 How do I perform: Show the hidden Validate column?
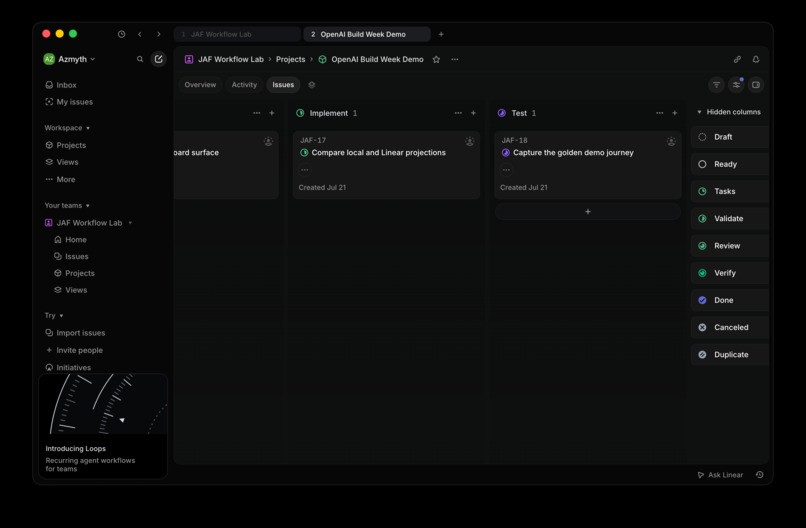pos(730,219)
